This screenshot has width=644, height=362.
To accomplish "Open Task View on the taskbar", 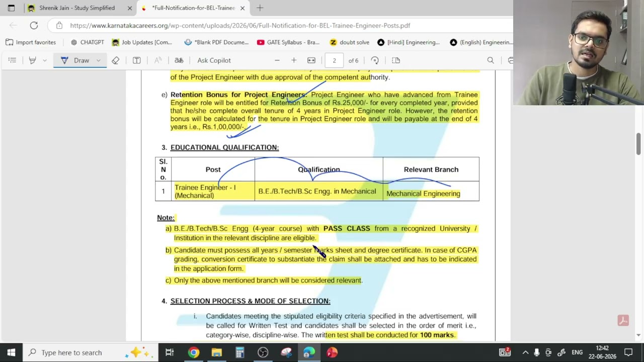I will [x=170, y=352].
